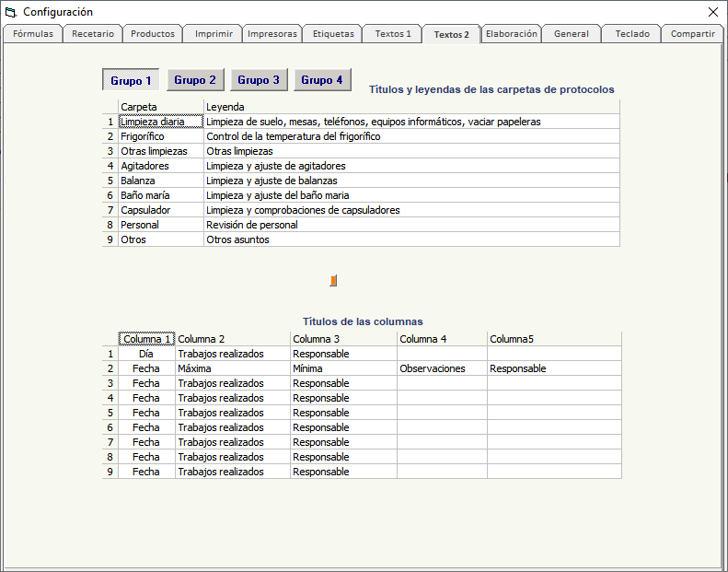Click the 'Columna5' header
The height and width of the screenshot is (572, 728).
point(554,339)
